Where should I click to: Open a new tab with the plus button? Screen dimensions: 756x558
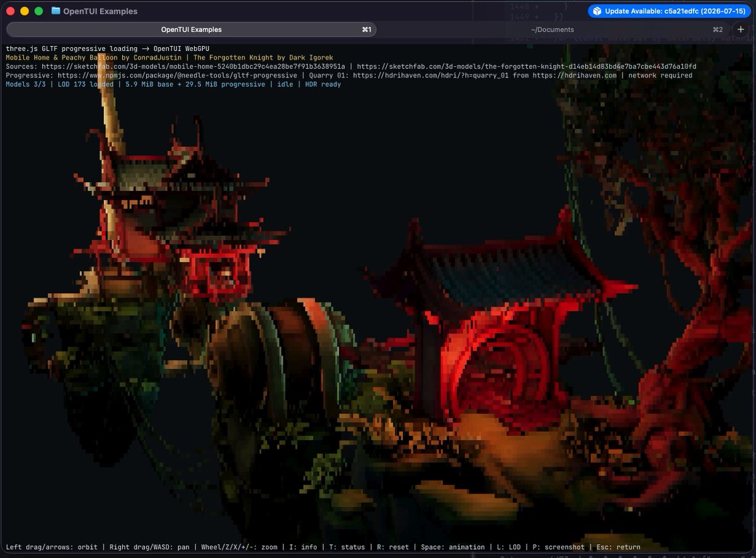pos(740,30)
